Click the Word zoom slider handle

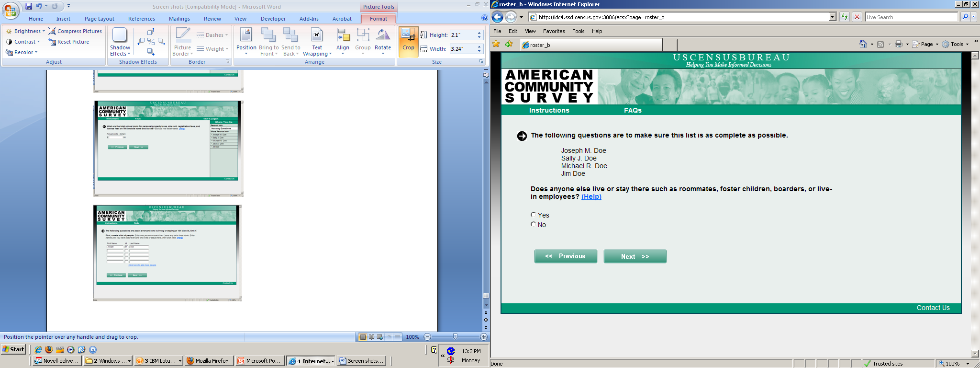455,337
